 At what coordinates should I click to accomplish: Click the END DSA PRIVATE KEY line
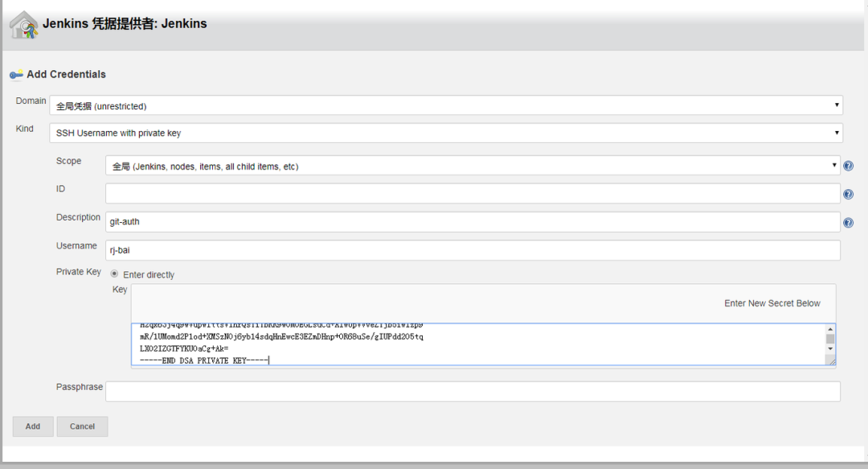click(x=203, y=360)
